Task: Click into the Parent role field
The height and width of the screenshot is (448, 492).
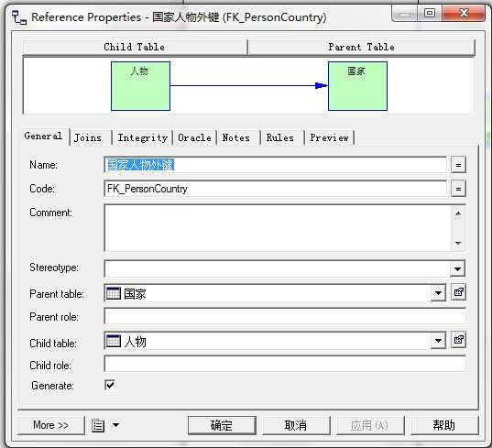Action: 285,316
